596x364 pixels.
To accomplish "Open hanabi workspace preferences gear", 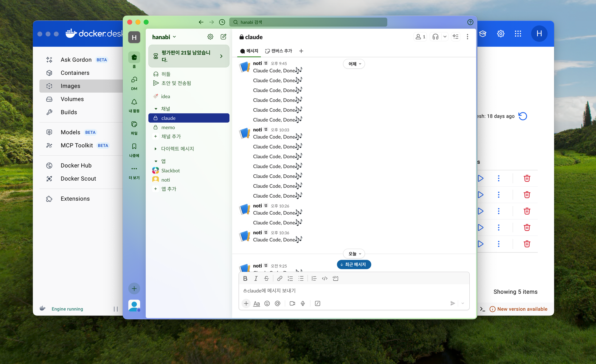I will [x=210, y=37].
